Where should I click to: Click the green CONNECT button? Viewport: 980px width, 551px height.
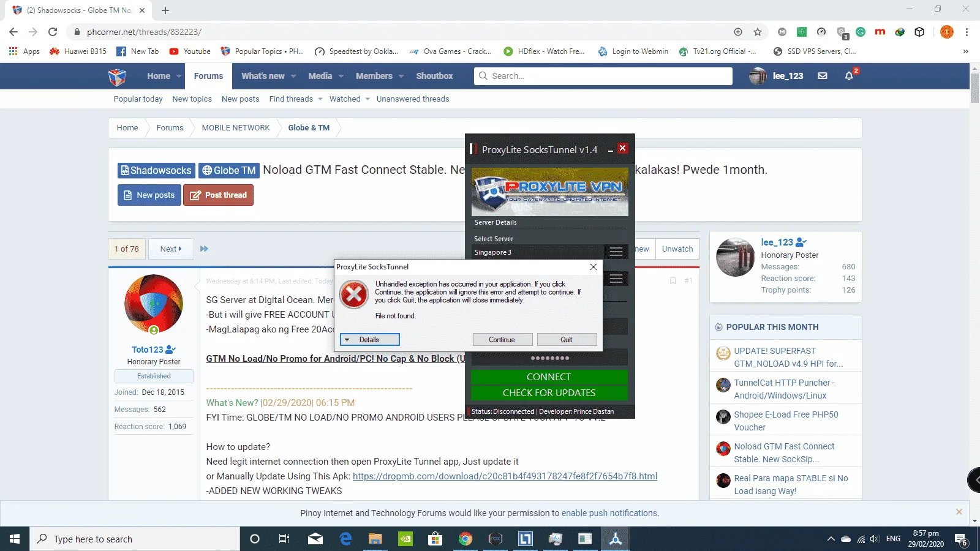pos(549,377)
